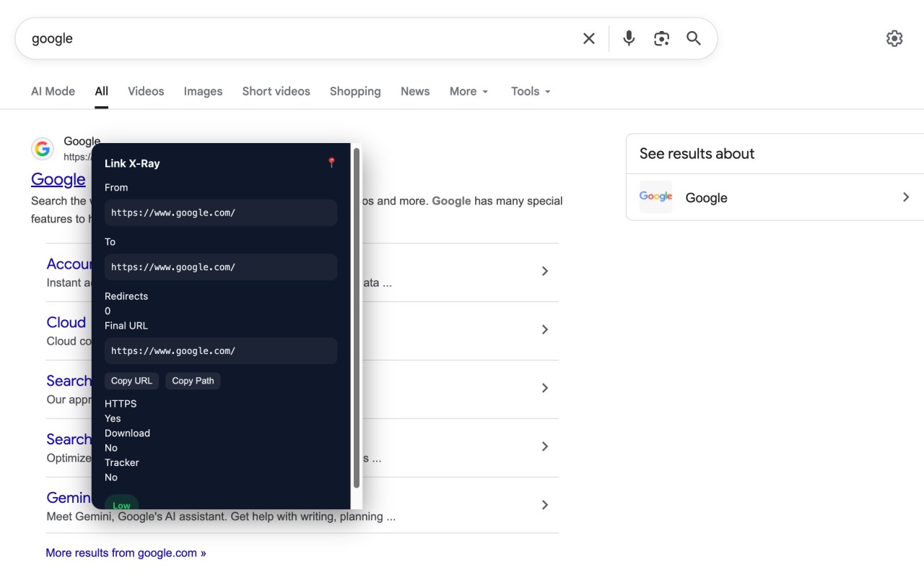Focus the google search input field
The image size is (924, 578).
(289, 38)
